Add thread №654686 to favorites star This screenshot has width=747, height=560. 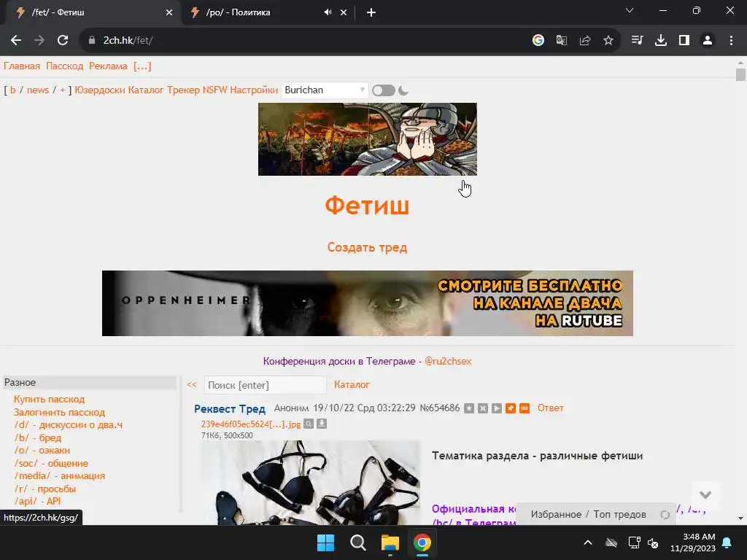point(469,408)
